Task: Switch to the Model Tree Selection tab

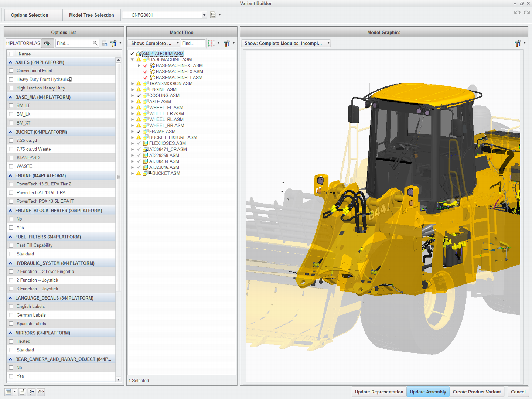Action: (91, 15)
